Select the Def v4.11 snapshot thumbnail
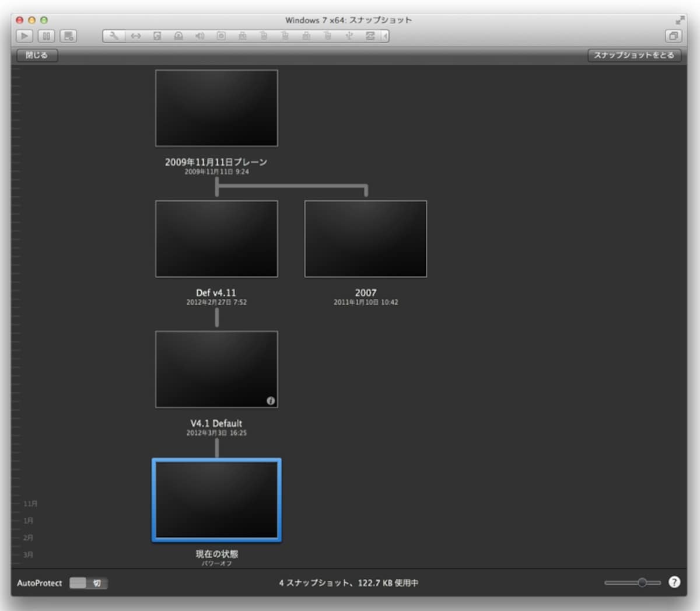Viewport: 700px width, 611px height. point(216,239)
